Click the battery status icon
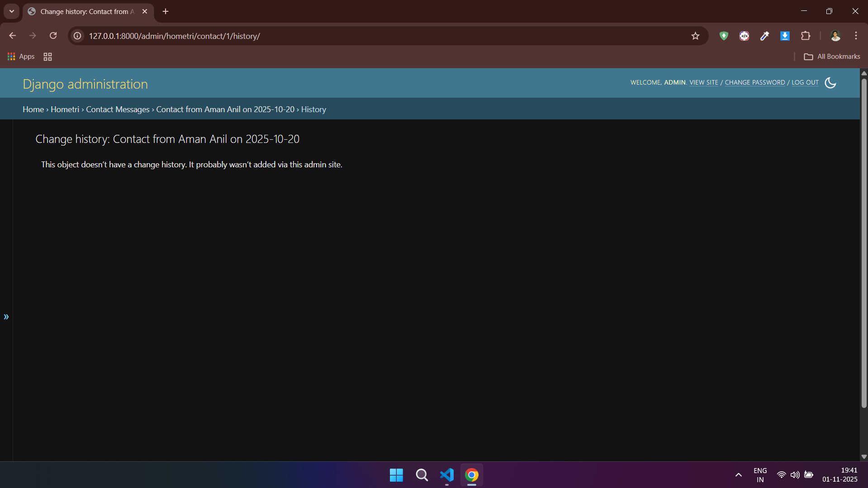 pos(809,475)
